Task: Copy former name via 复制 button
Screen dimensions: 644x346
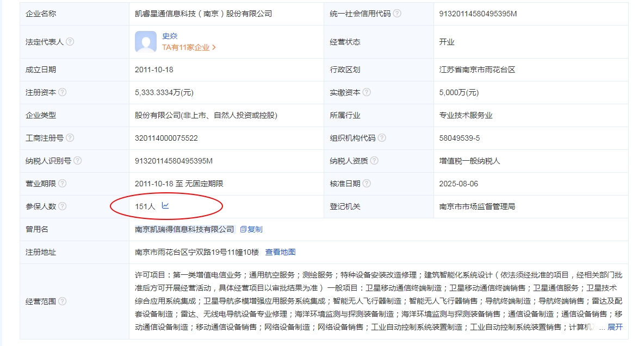Action: coord(251,229)
